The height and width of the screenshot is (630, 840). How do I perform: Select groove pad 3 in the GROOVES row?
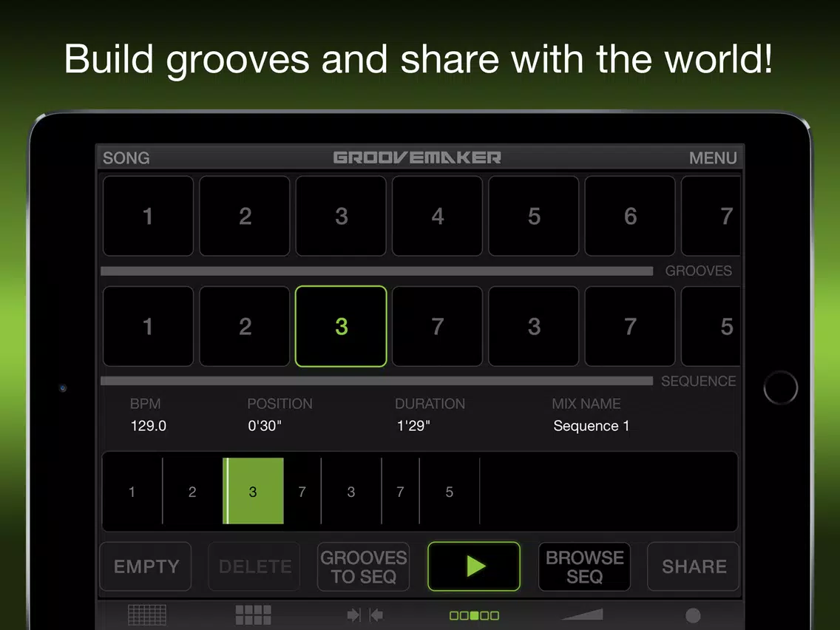342,216
